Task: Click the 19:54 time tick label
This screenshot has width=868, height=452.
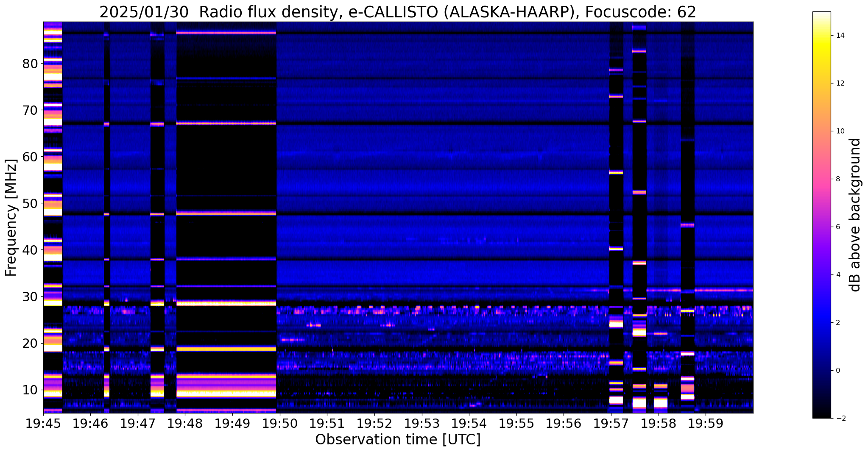Action: click(469, 423)
